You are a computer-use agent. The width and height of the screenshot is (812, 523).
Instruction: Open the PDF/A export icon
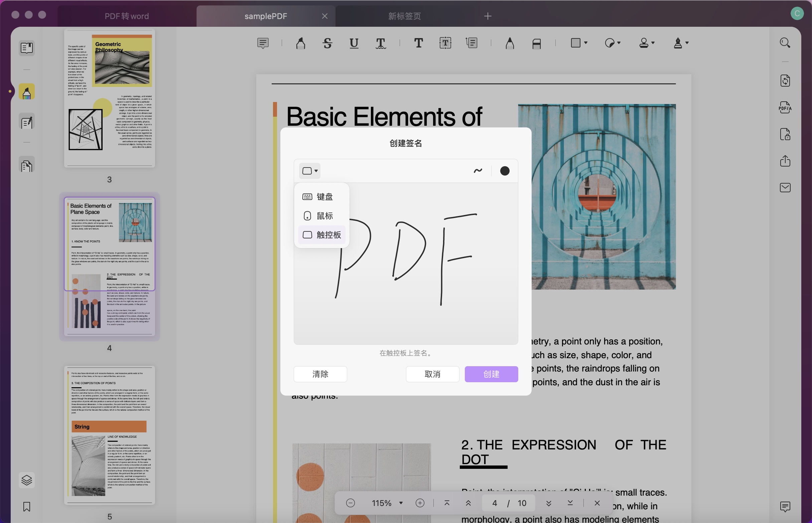785,107
